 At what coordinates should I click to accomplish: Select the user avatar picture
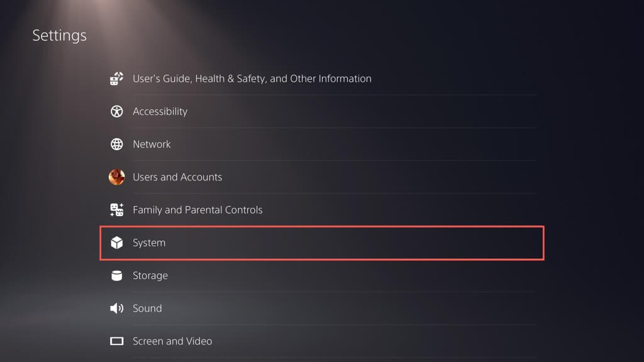click(117, 177)
